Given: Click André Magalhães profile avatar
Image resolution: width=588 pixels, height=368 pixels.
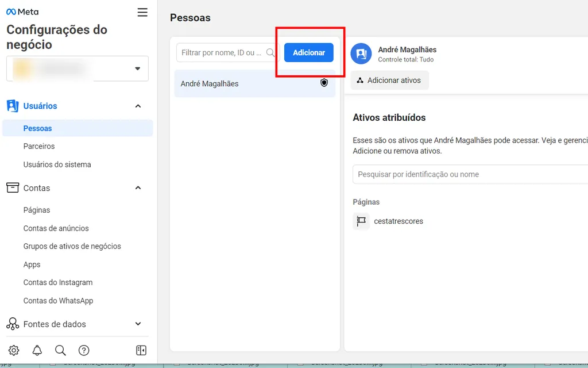Looking at the screenshot, I should click(361, 54).
